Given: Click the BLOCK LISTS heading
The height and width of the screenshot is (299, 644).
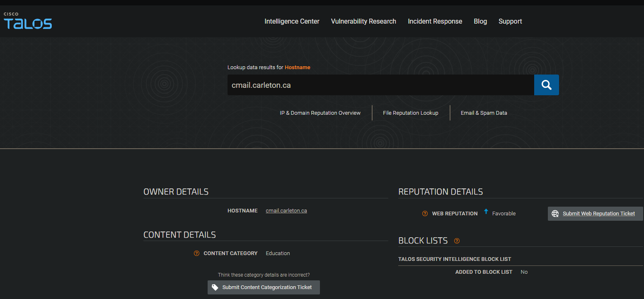Looking at the screenshot, I should pos(423,241).
